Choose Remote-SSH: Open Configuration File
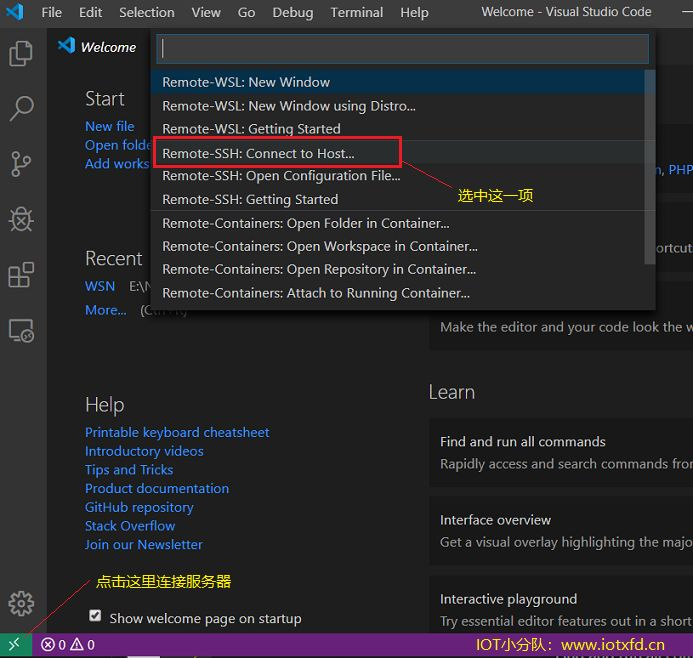Image resolution: width=693 pixels, height=658 pixels. (398, 176)
